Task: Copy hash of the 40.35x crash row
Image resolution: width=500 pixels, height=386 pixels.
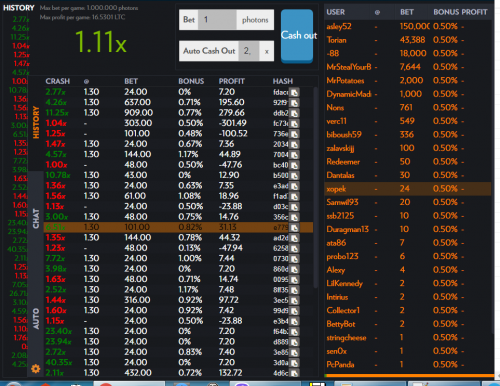Action: [294, 363]
